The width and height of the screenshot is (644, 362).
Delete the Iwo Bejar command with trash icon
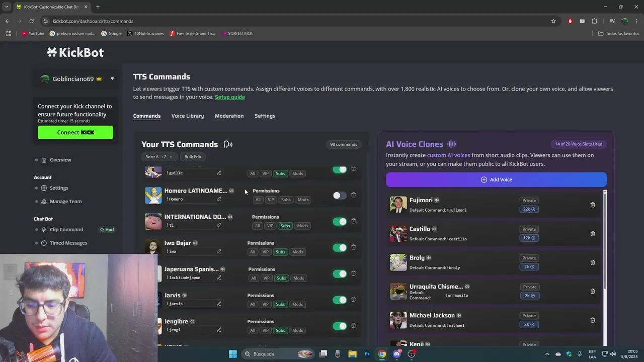pos(353,247)
